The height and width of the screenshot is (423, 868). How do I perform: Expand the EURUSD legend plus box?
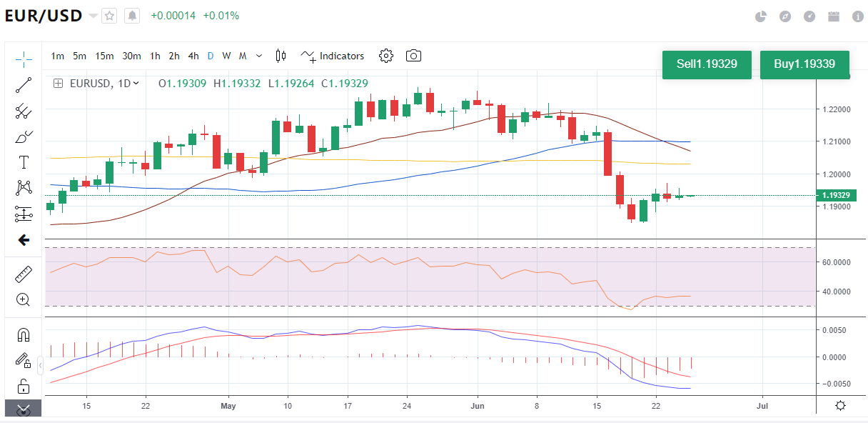[x=58, y=84]
